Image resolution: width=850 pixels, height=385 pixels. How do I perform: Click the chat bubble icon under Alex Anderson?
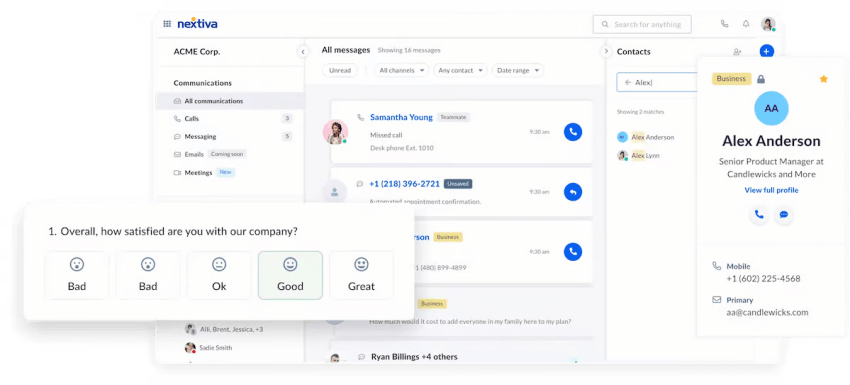pyautogui.click(x=783, y=215)
